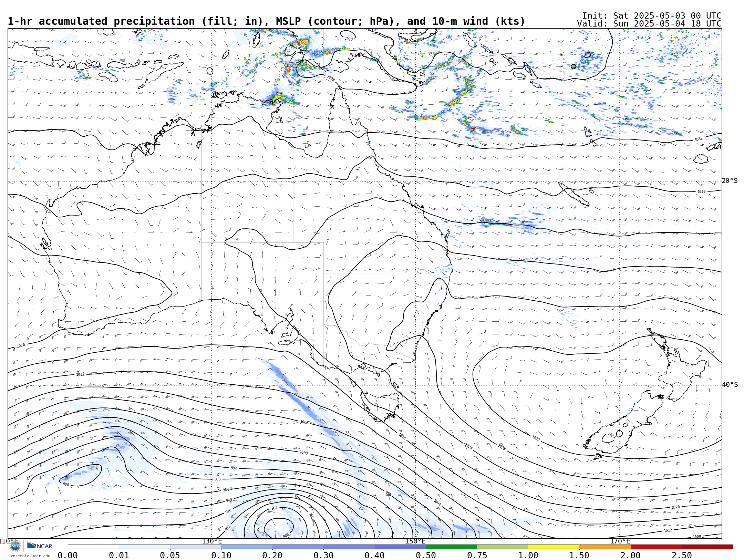Click the 0.75 colorbar tick label
This screenshot has height=560, width=744.
[477, 556]
